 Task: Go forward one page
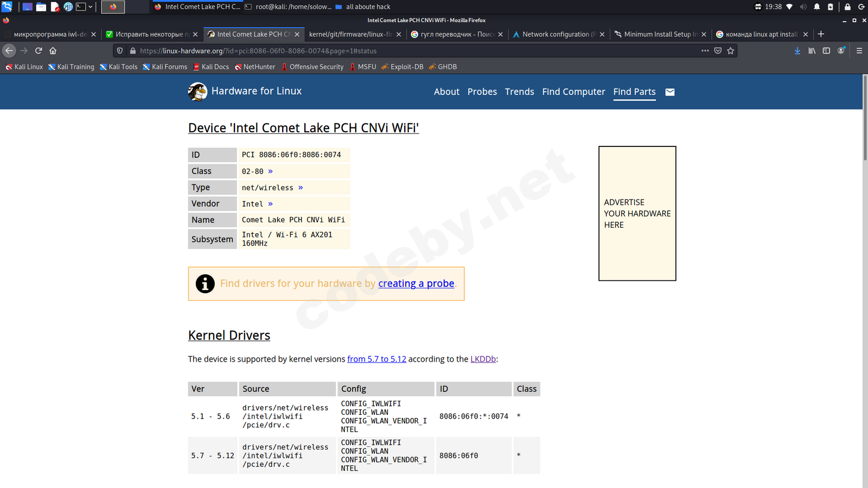click(x=24, y=50)
